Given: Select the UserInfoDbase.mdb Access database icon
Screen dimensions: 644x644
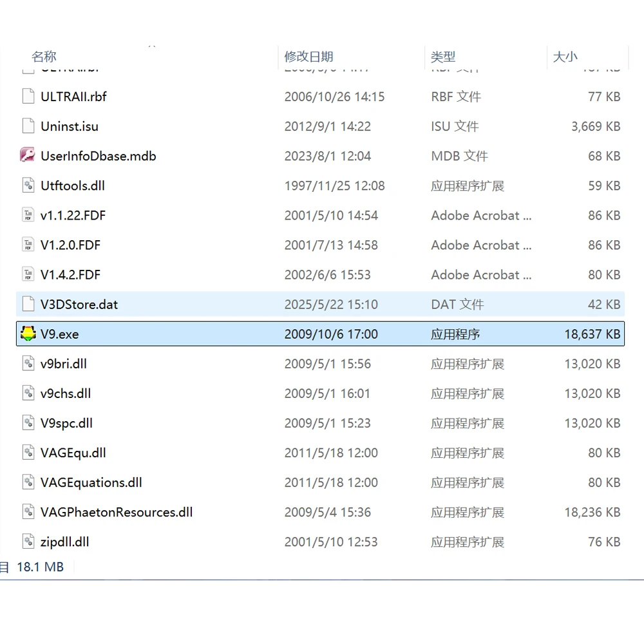Looking at the screenshot, I should pos(28,156).
